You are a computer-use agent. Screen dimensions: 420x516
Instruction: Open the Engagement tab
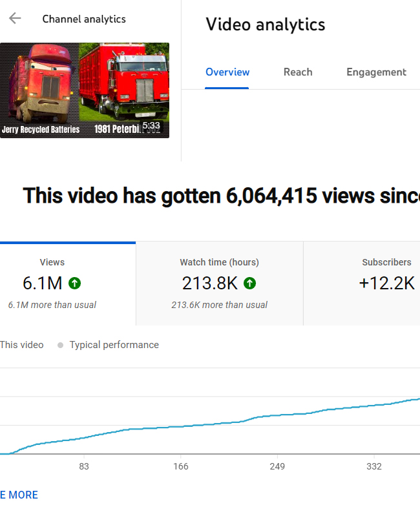[376, 72]
